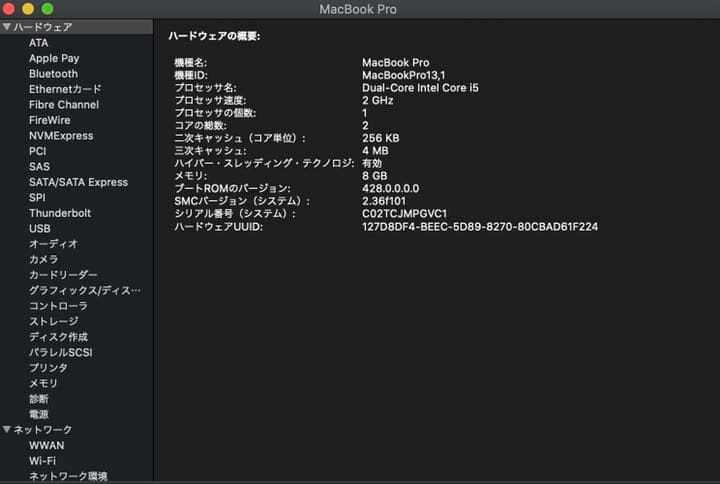Screen dimensions: 720x484
Task: Open the Ethernetカード entry
Action: [65, 89]
